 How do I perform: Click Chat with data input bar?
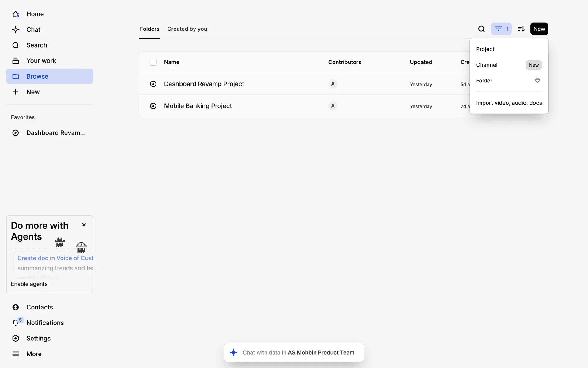point(294,352)
